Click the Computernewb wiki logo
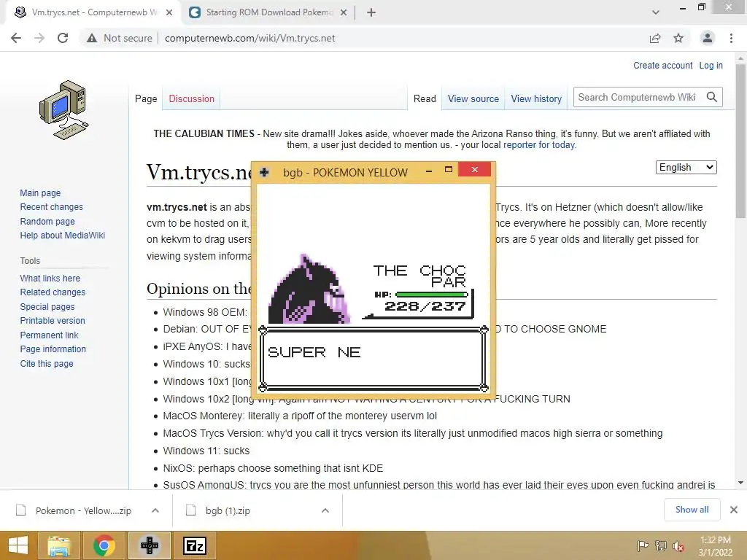 coord(64,109)
